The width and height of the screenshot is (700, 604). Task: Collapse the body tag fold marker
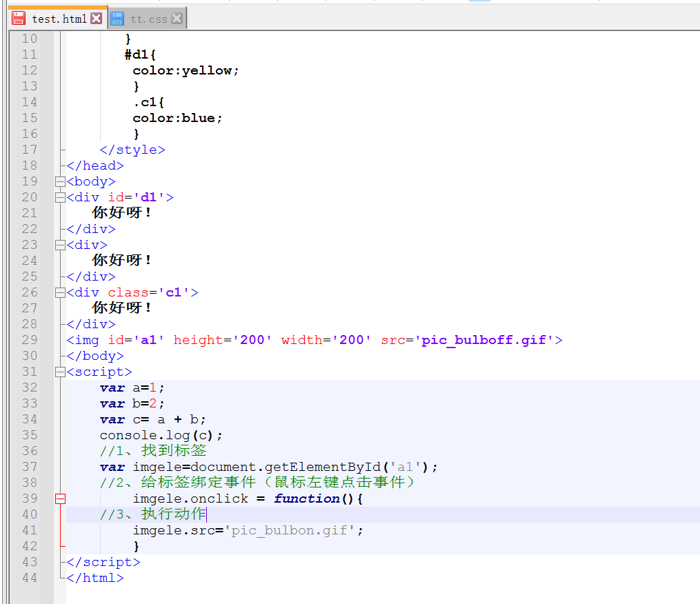point(60,182)
